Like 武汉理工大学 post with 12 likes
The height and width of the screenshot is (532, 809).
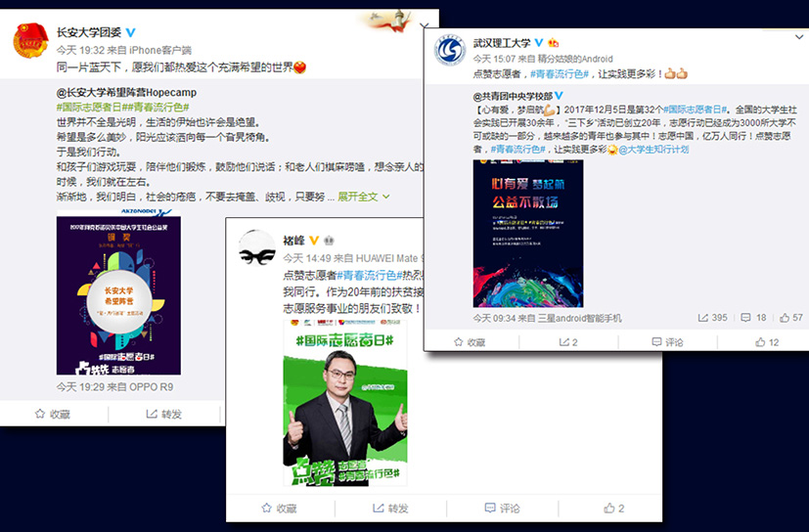tap(767, 342)
